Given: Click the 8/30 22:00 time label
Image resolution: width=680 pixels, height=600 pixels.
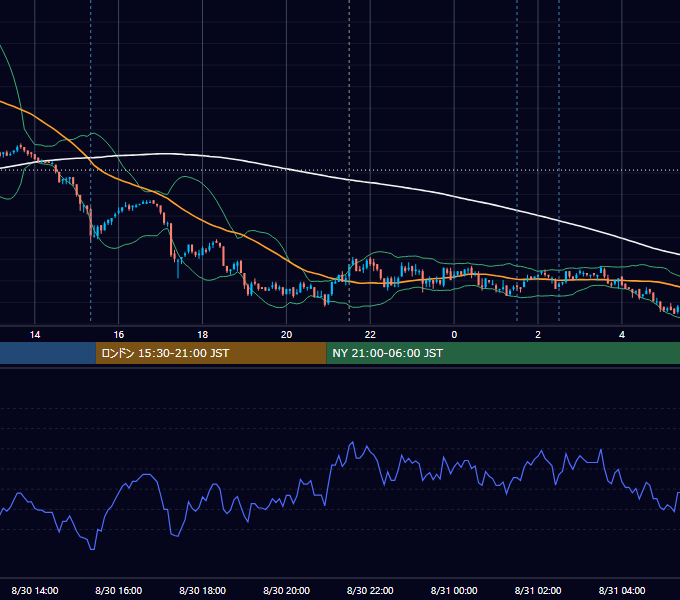Looking at the screenshot, I should click(370, 591).
